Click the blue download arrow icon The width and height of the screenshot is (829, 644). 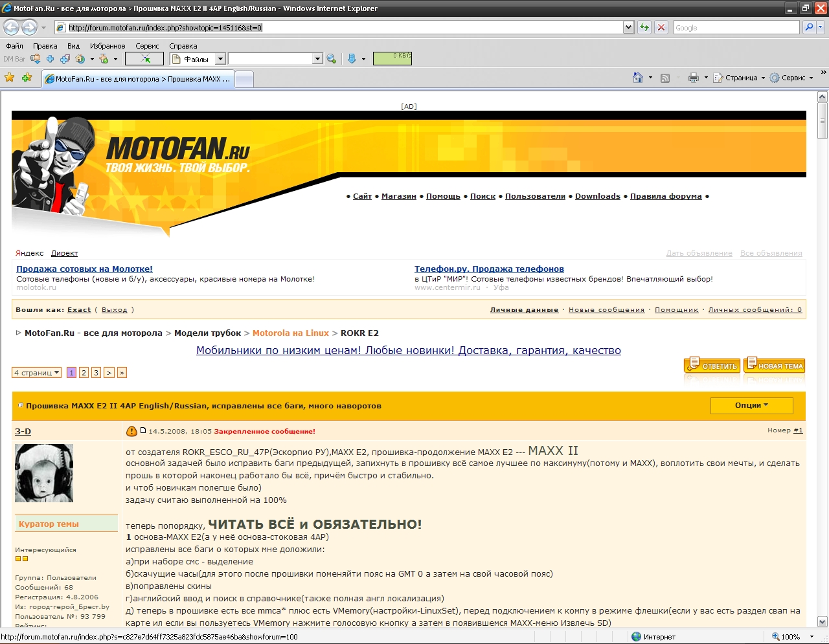click(x=352, y=59)
